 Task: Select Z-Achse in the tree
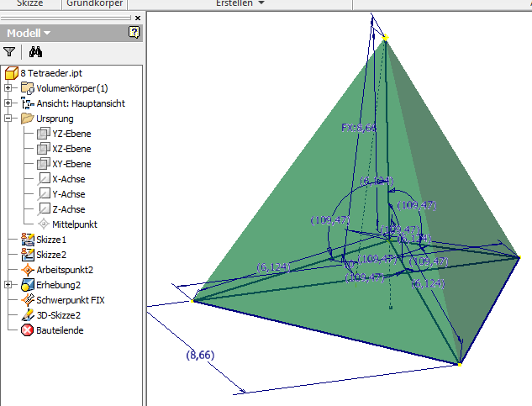(x=69, y=209)
